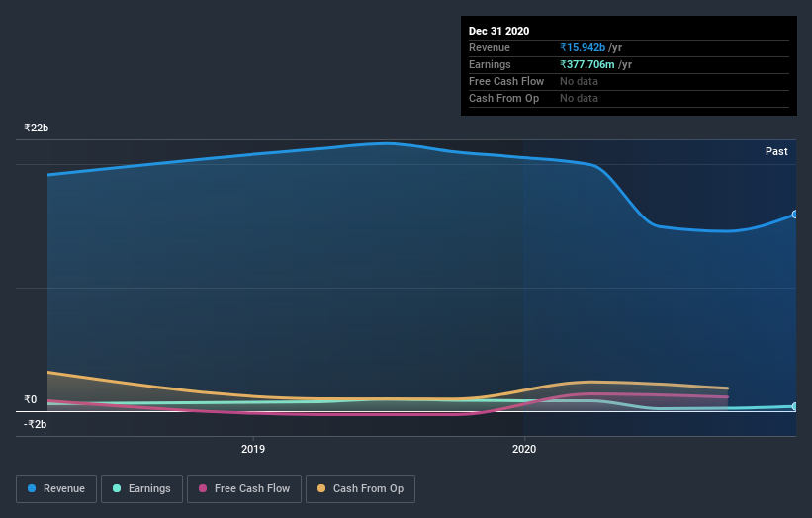Click 'No data' in the Cash From Op row

579,98
